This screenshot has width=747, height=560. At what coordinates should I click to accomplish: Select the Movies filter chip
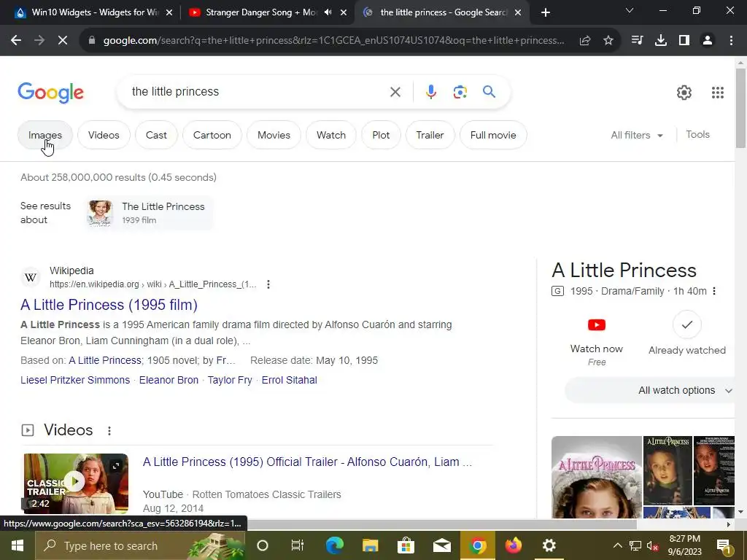tap(274, 135)
